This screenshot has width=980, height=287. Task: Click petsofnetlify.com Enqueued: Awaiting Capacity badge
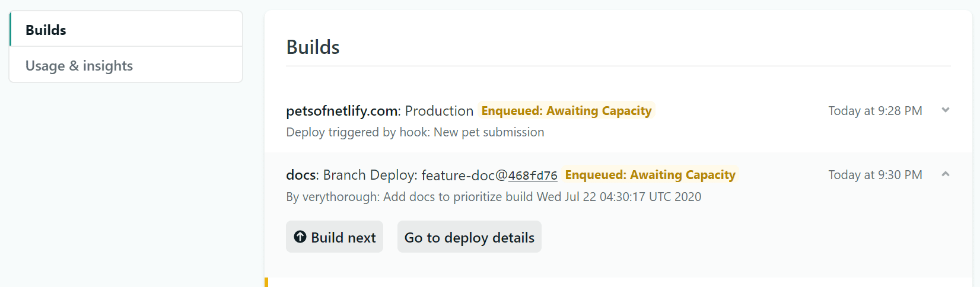566,111
